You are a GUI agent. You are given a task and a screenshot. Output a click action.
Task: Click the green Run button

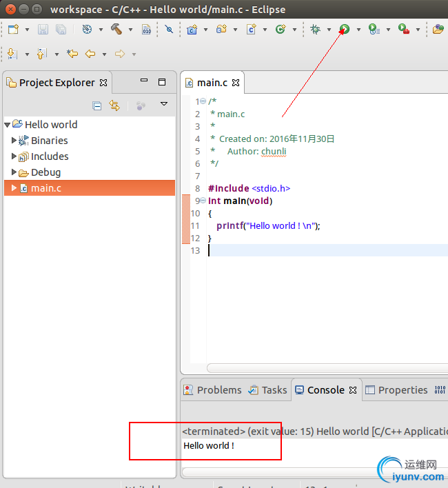coord(345,29)
